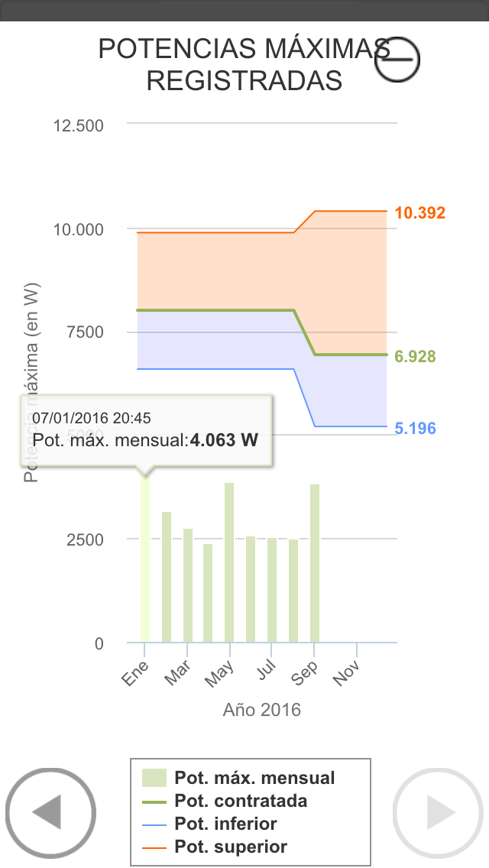The image size is (489, 868).
Task: Toggle the Pot. contratada legend entry
Action: pos(240,801)
